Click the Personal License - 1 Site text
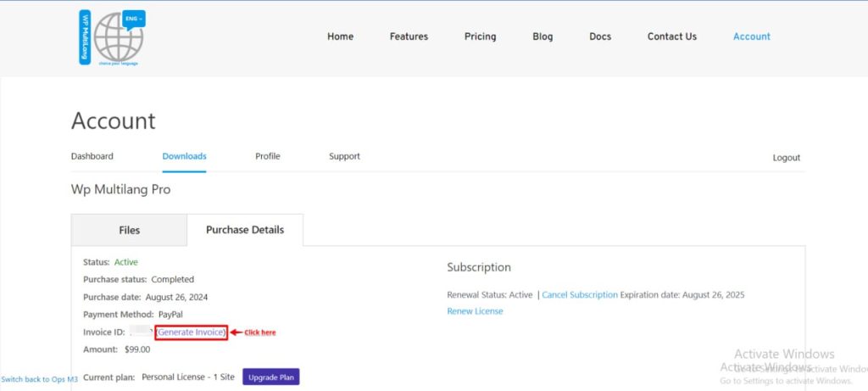The image size is (868, 391). 188,377
